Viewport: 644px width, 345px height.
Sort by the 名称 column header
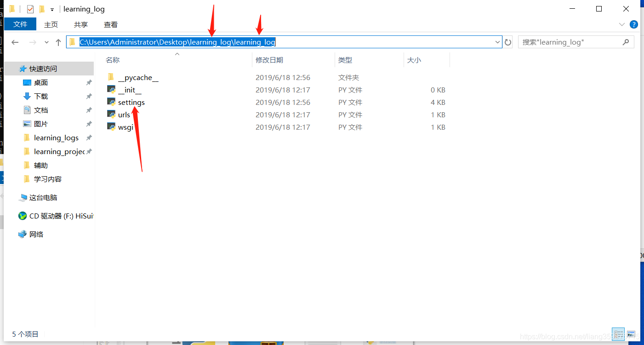(113, 60)
